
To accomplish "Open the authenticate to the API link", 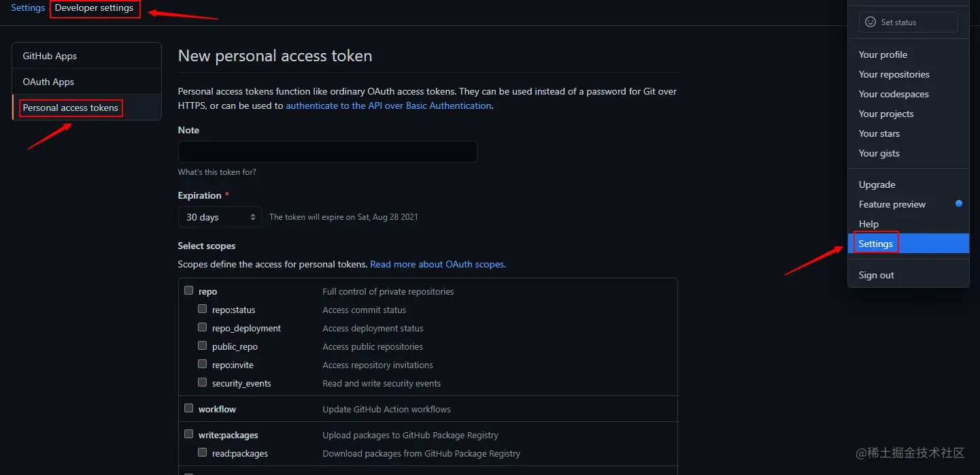I will [x=388, y=105].
